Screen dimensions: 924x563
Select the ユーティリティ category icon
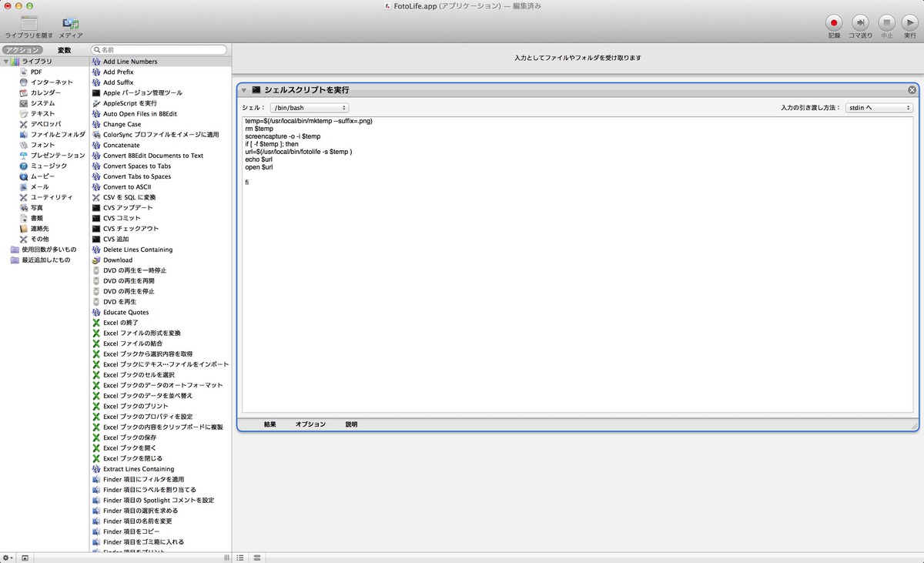pyautogui.click(x=24, y=197)
